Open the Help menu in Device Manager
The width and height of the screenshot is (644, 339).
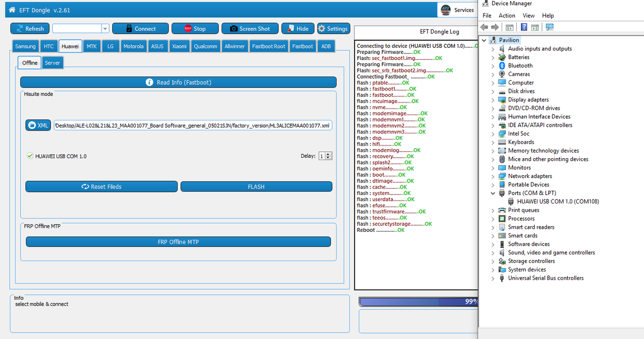(x=548, y=16)
